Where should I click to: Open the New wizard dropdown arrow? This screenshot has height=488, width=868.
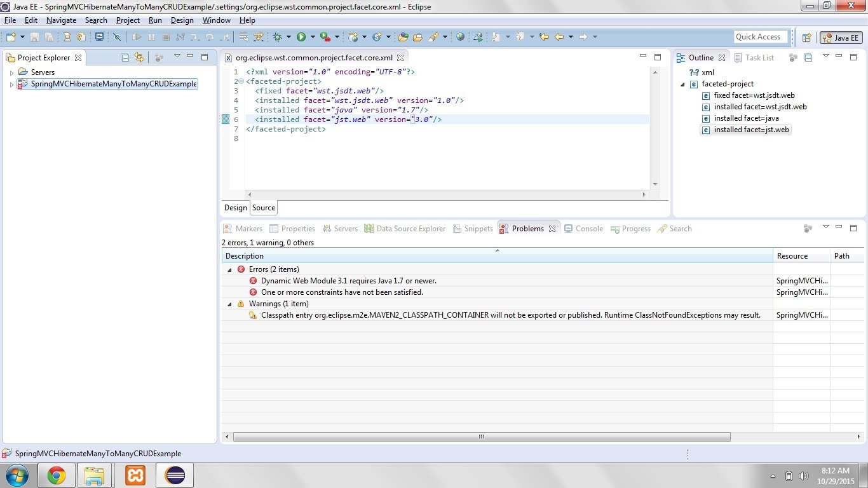[22, 37]
